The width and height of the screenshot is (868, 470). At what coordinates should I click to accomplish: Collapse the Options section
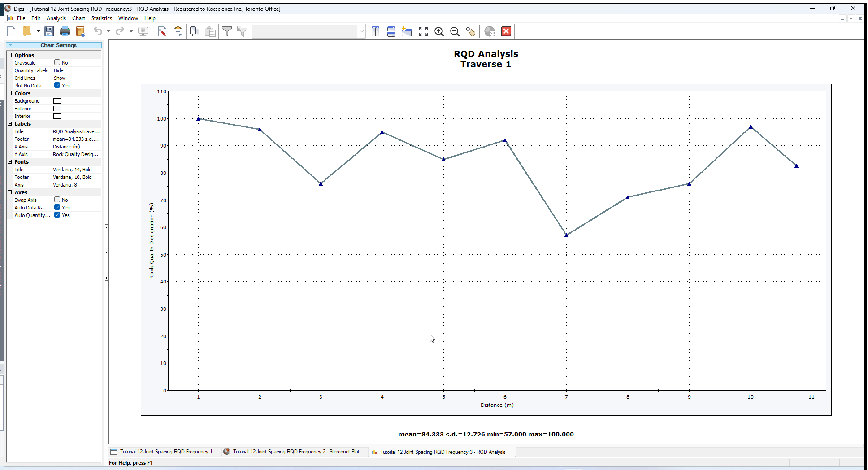point(10,55)
